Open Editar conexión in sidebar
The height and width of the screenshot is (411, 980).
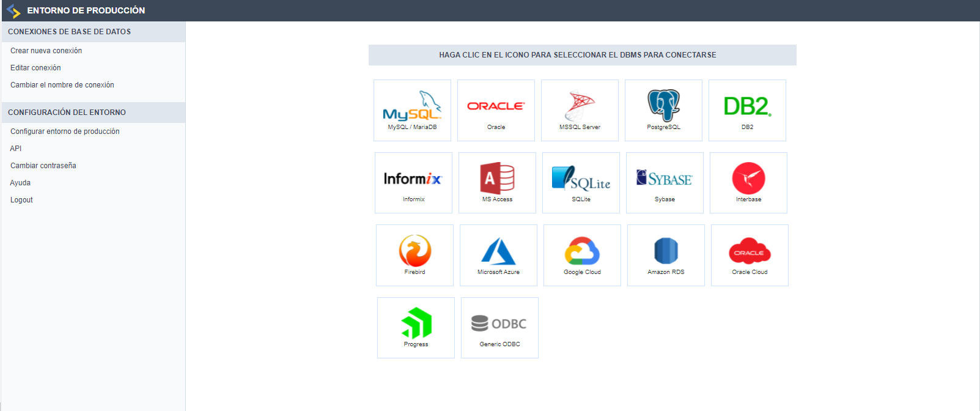pos(35,68)
